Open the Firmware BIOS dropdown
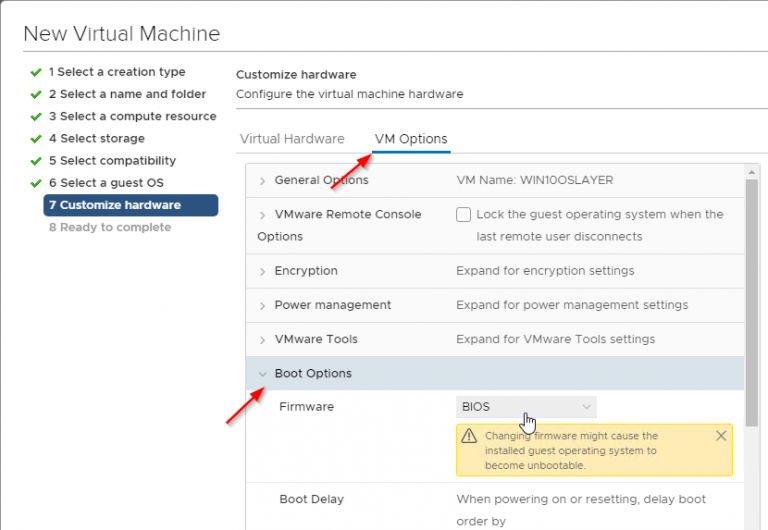The height and width of the screenshot is (530, 768). [526, 407]
